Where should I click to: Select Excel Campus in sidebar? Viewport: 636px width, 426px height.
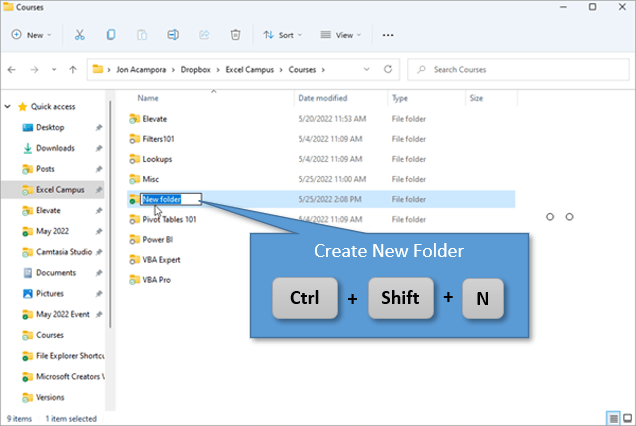coord(57,189)
